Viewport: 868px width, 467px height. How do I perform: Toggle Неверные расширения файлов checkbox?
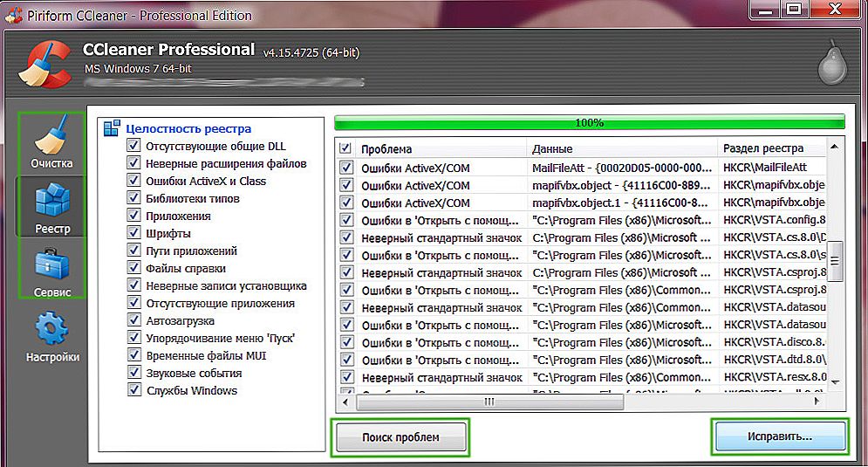[133, 162]
